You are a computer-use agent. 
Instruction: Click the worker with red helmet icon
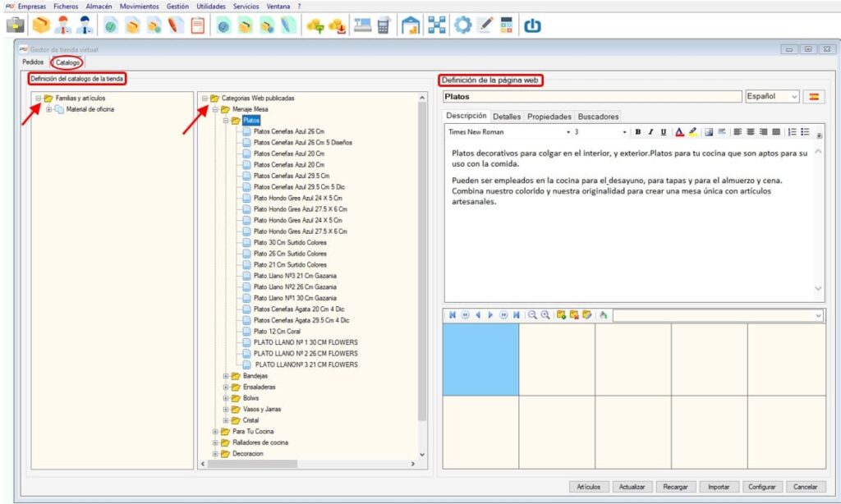click(62, 25)
